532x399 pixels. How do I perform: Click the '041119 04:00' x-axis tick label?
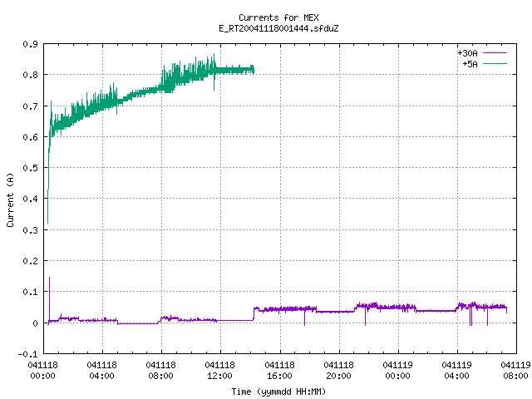tap(456, 371)
